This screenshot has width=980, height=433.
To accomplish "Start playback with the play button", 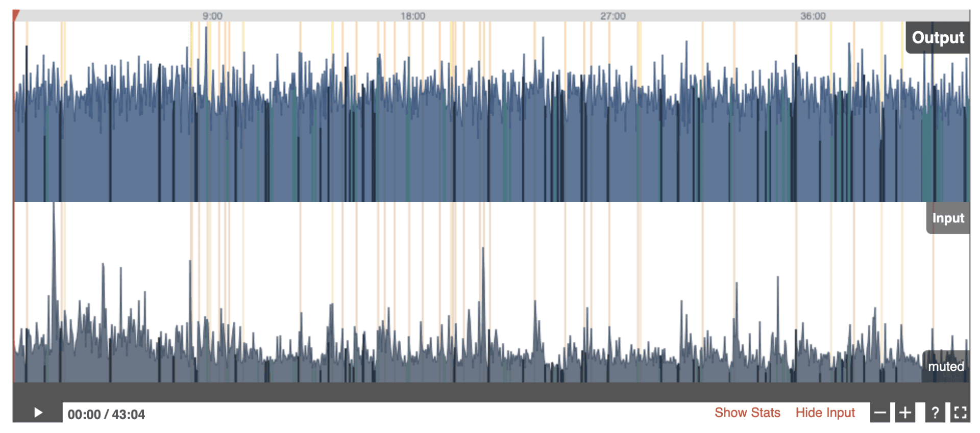I will pyautogui.click(x=38, y=412).
